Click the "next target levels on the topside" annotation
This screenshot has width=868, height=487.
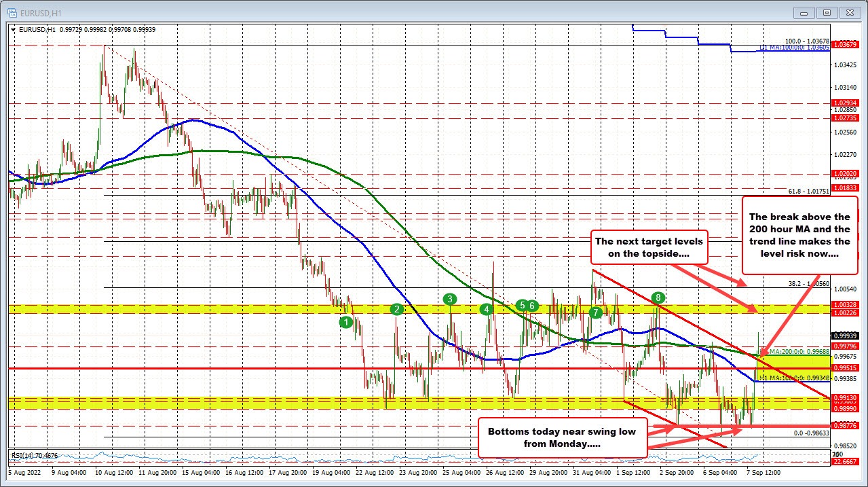(x=649, y=247)
